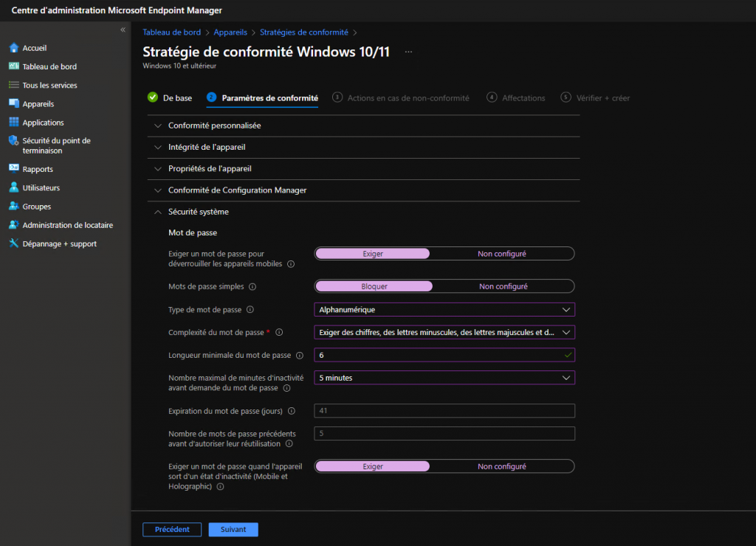Open Actions en cas de non-conformité tab
Screen dimensions: 756x546
click(401, 98)
